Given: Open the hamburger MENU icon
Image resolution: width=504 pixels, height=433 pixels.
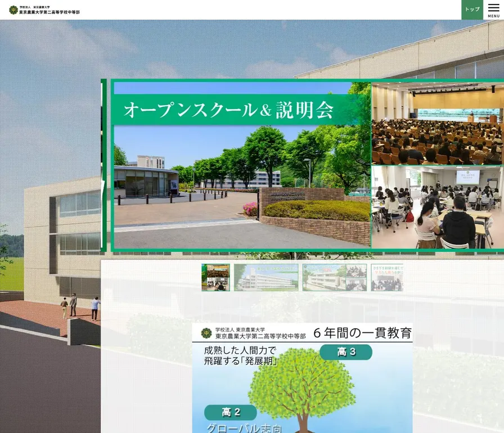Looking at the screenshot, I should [493, 10].
